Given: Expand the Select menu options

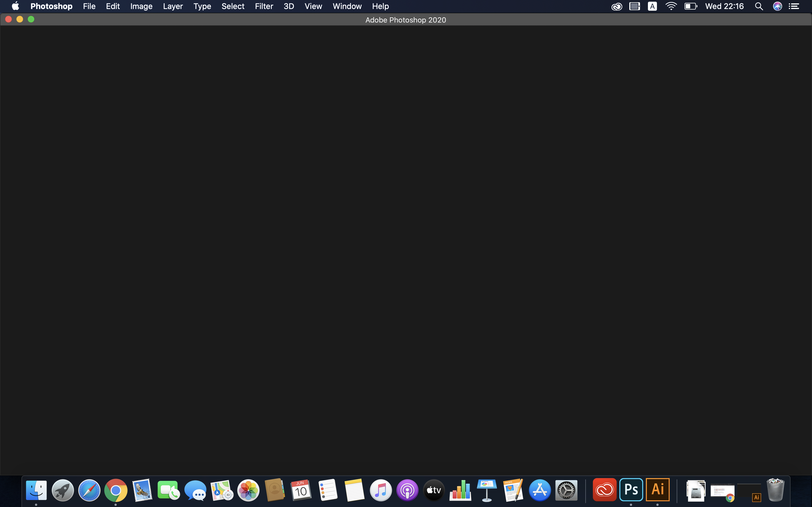Looking at the screenshot, I should click(x=233, y=6).
